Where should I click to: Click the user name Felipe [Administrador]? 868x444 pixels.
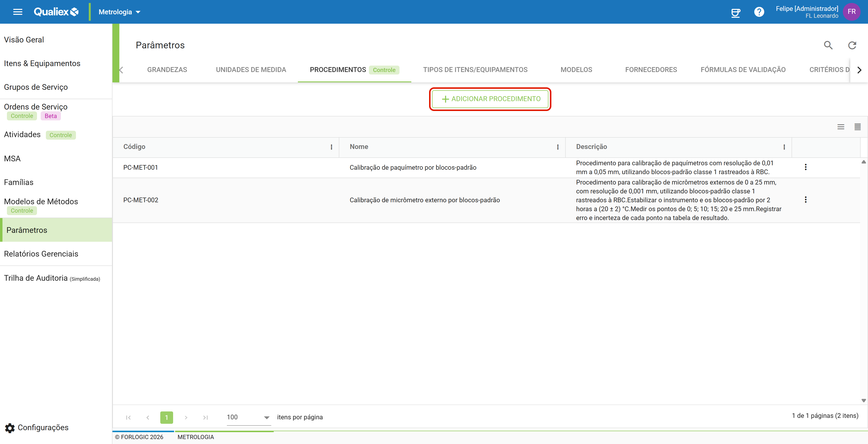pos(807,8)
